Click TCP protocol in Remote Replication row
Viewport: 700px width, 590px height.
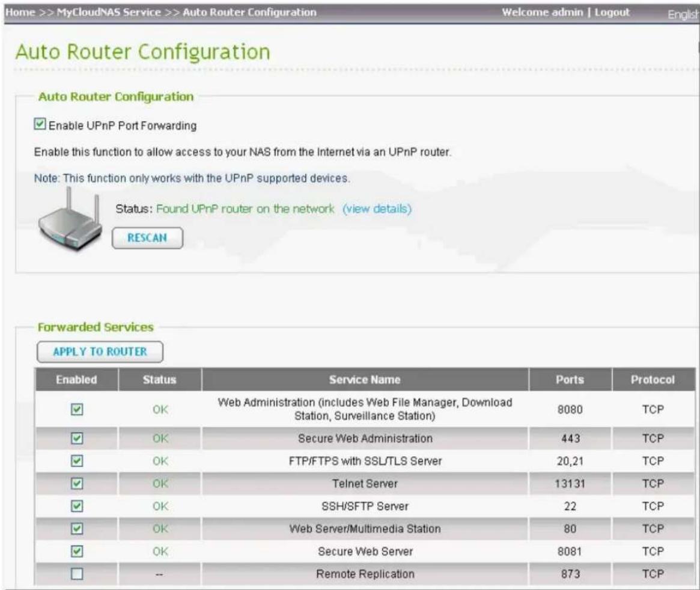653,574
